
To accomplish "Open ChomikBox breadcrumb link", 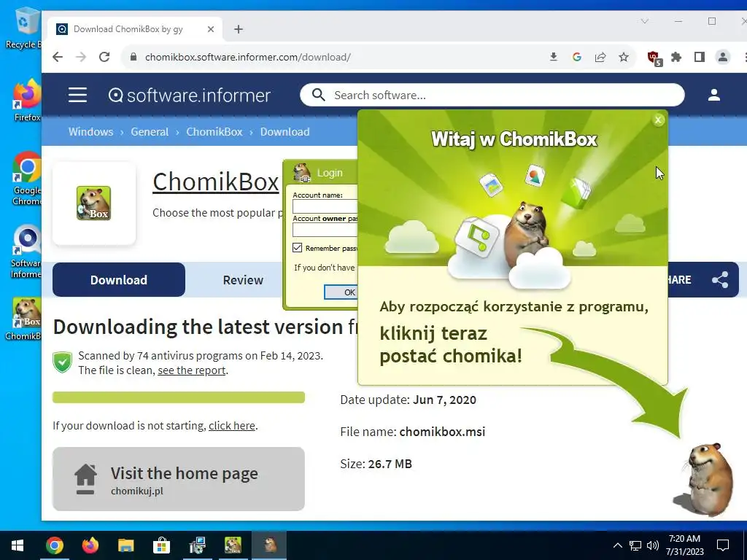I will 214,132.
